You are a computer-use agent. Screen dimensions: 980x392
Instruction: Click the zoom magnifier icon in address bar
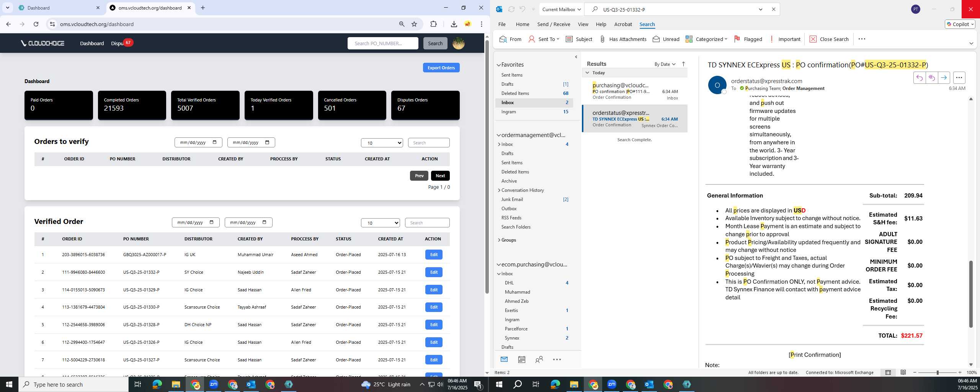[402, 24]
